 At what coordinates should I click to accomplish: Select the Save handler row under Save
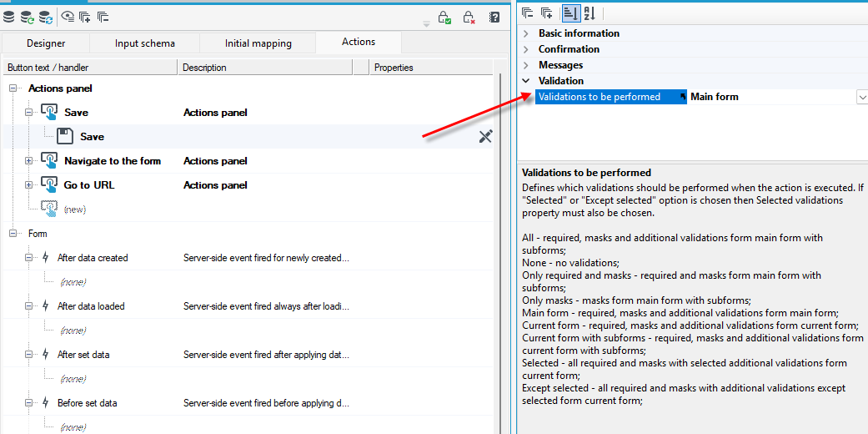248,136
